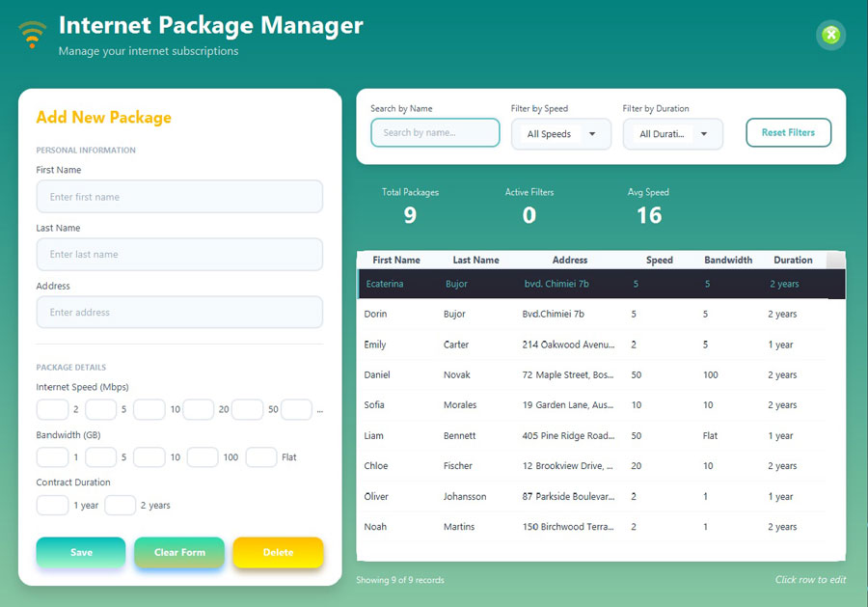Select Daniel Novak's row to edit
This screenshot has width=868, height=607.
579,374
